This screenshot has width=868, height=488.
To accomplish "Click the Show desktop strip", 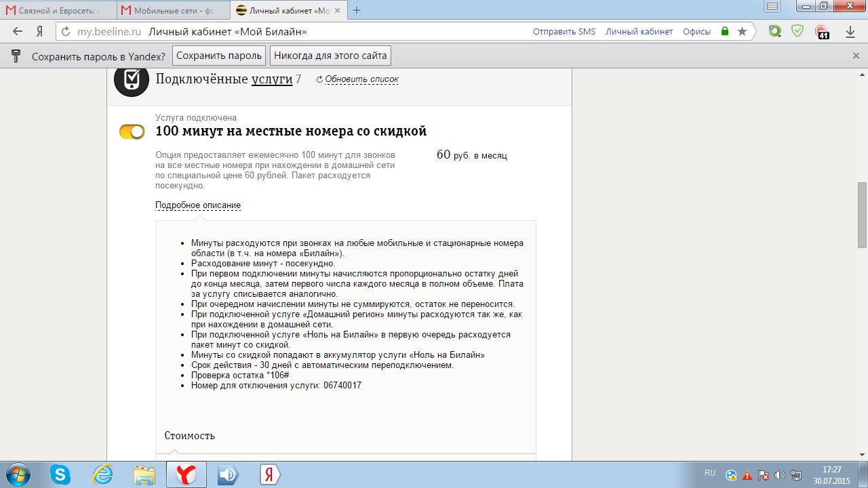I will [x=863, y=474].
